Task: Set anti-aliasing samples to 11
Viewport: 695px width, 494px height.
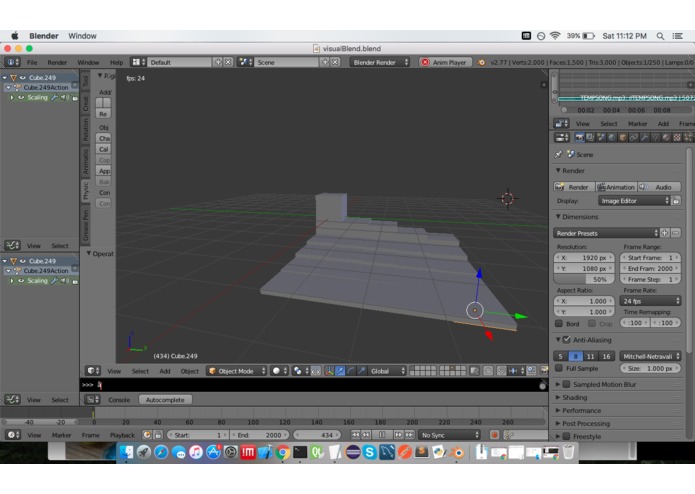Action: coord(591,356)
